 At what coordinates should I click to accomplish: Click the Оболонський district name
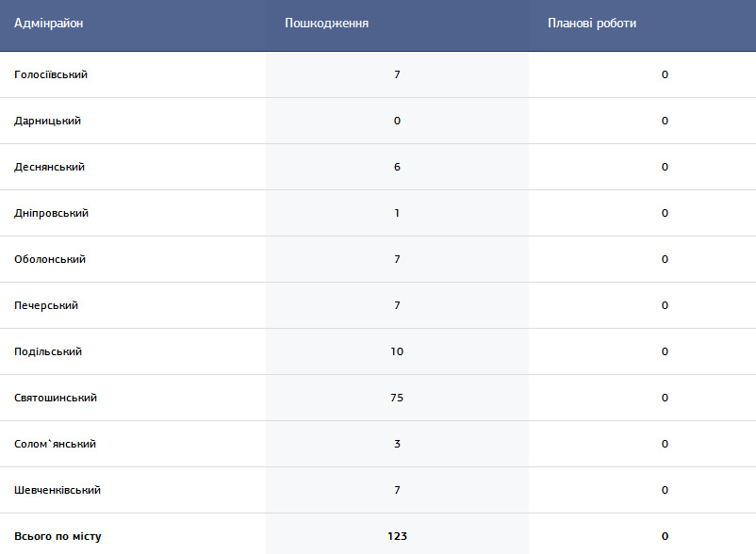(x=50, y=259)
